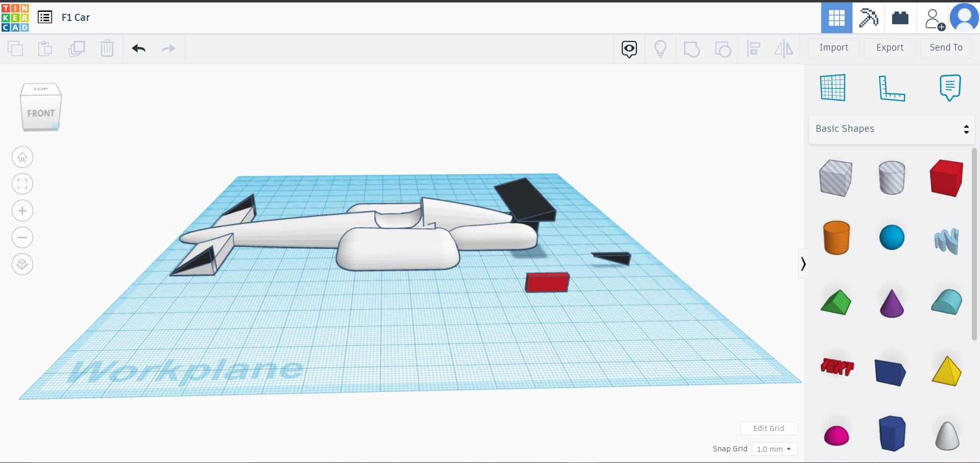Click the Export button

pyautogui.click(x=890, y=48)
